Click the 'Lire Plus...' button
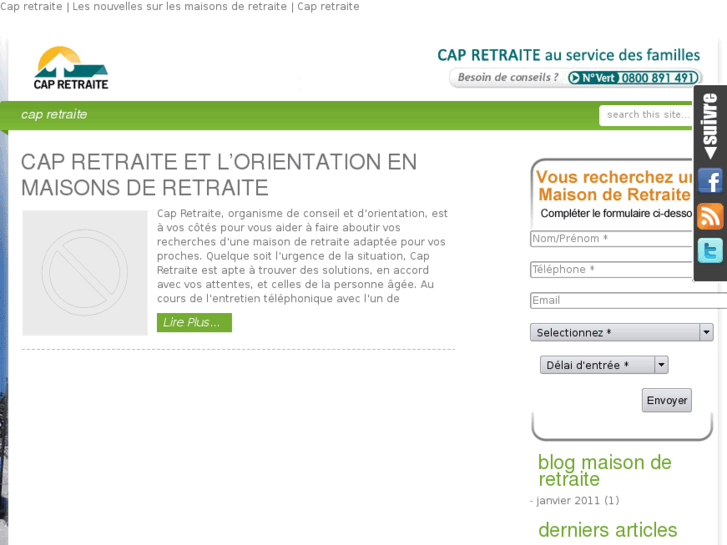727x545 pixels. pos(194,322)
